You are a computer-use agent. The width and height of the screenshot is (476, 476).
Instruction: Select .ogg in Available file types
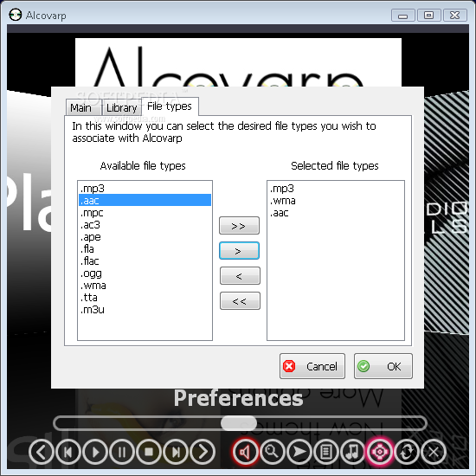[145, 273]
